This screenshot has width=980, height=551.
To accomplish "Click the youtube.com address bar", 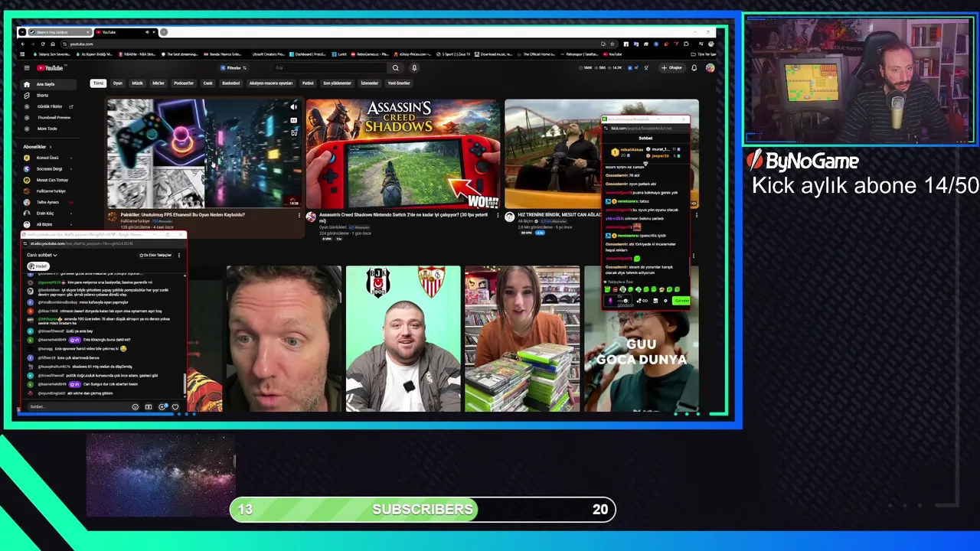I will pos(329,44).
